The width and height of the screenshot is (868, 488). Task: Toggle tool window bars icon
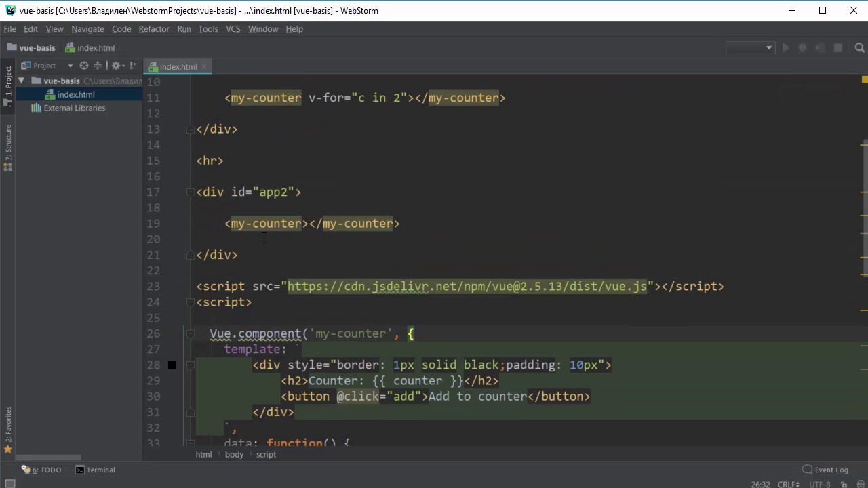pos(9,484)
